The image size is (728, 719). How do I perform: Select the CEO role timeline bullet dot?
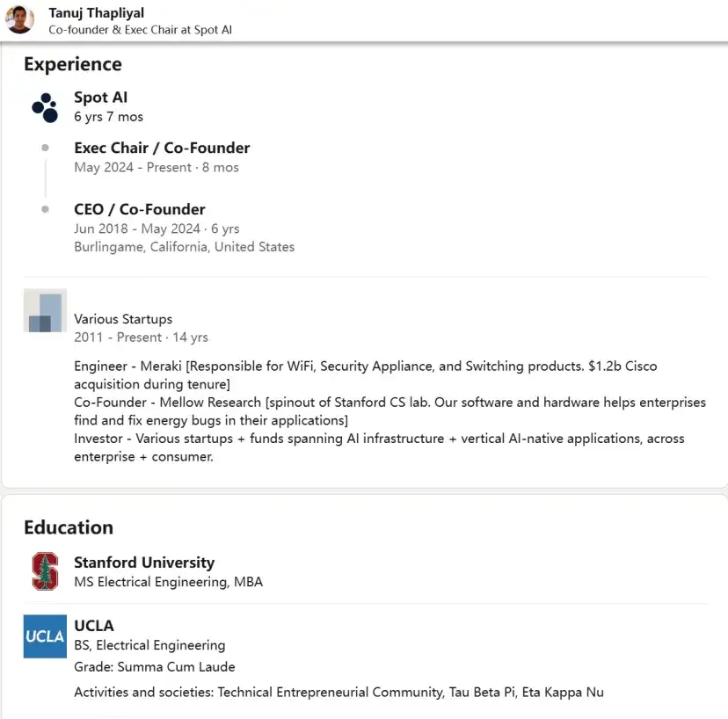pyautogui.click(x=45, y=209)
